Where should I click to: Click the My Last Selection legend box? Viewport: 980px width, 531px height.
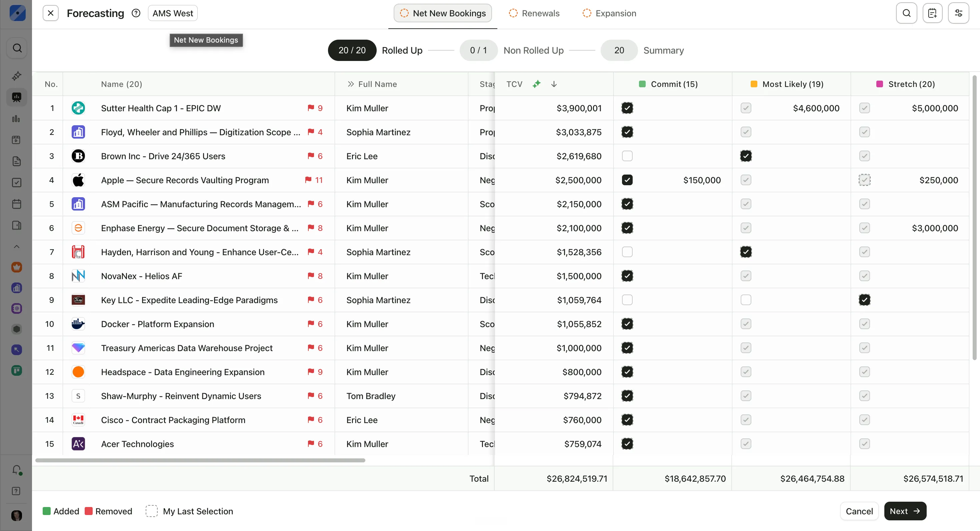point(151,511)
